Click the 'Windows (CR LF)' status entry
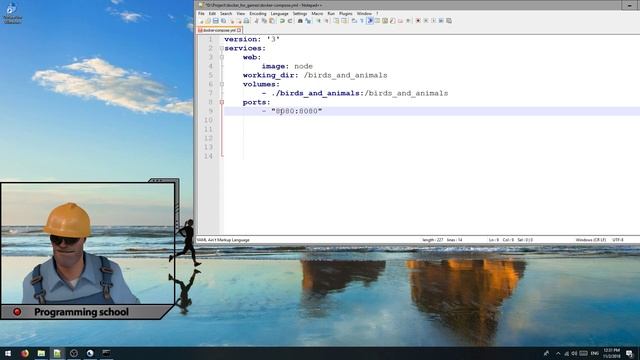Image resolution: width=640 pixels, height=360 pixels. 591,240
